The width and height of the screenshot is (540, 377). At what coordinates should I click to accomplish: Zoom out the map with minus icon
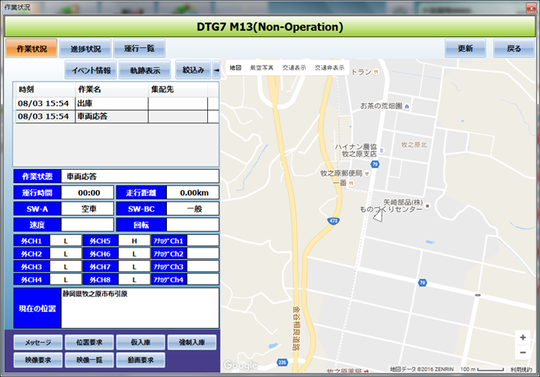[522, 353]
